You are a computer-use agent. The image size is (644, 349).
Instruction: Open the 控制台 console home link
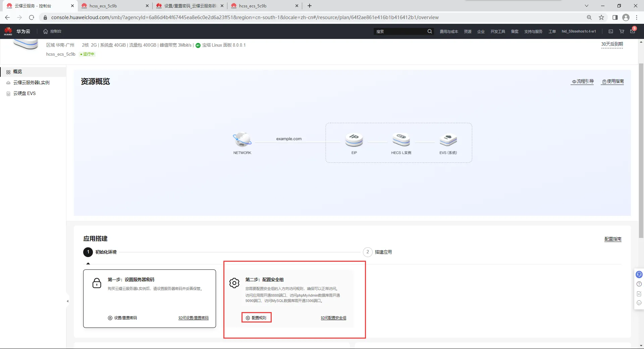(52, 31)
